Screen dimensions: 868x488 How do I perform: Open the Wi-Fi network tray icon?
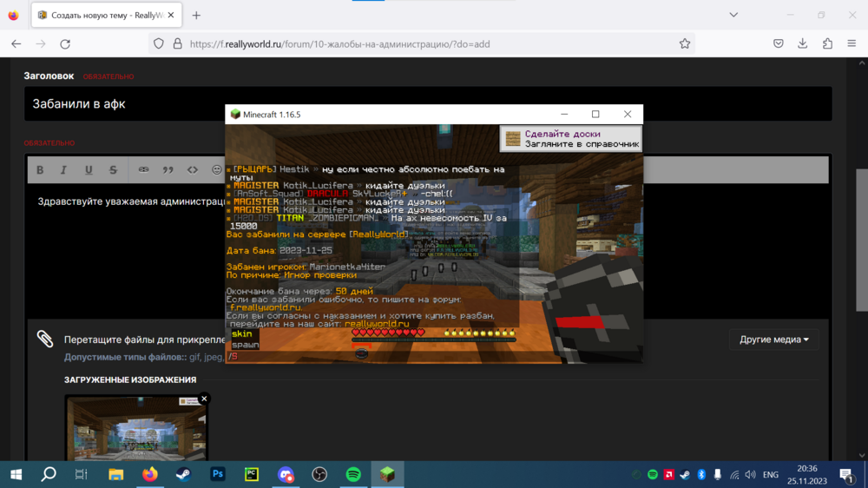coord(734,475)
